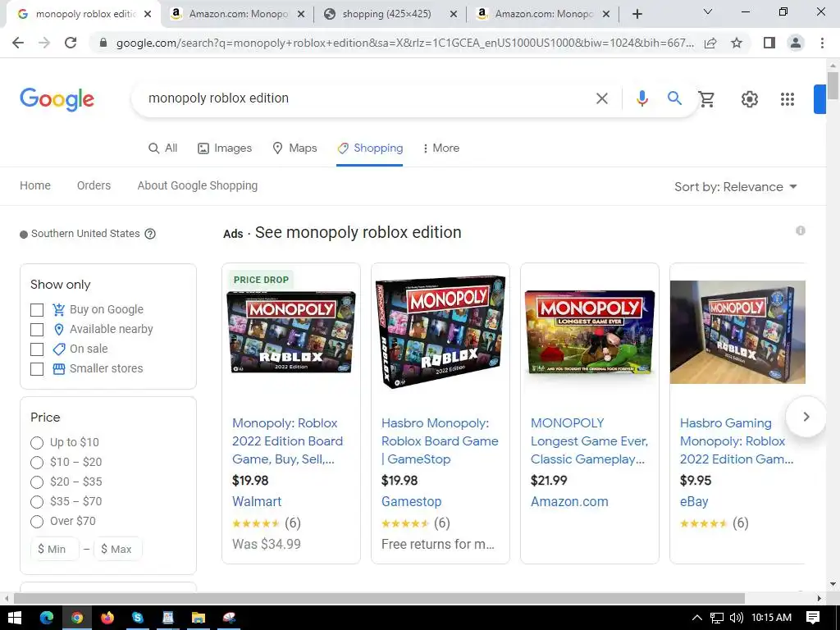Open the Orders page link
The width and height of the screenshot is (840, 630).
(x=94, y=185)
